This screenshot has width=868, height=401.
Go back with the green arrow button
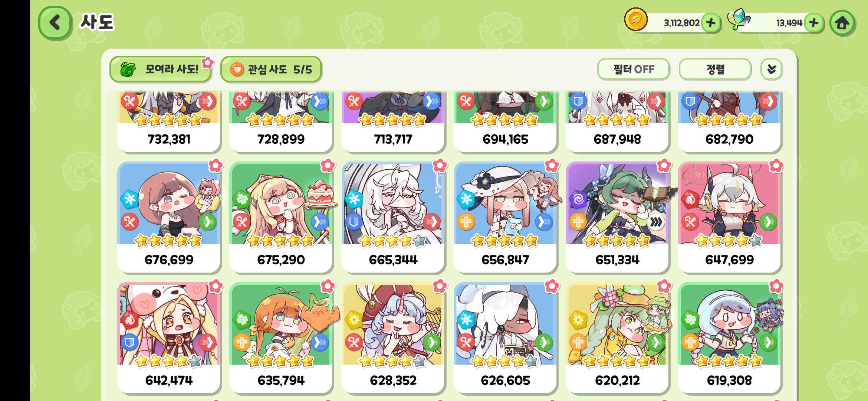coord(55,23)
